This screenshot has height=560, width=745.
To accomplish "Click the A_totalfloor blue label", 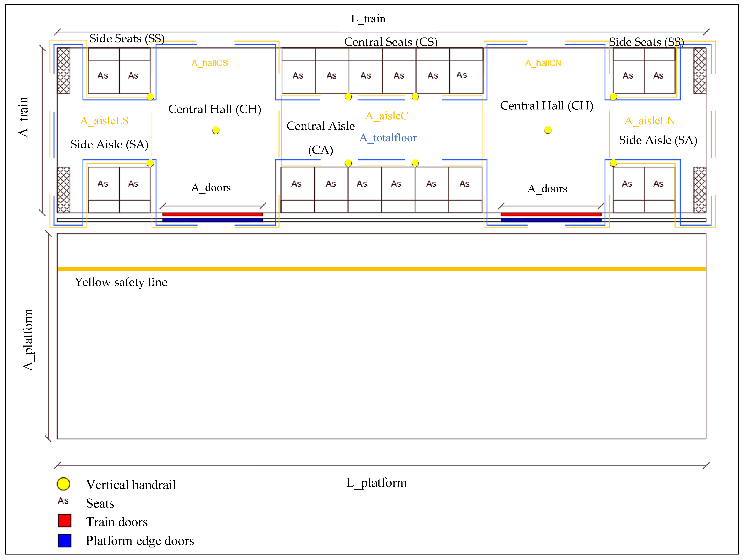I will (388, 138).
